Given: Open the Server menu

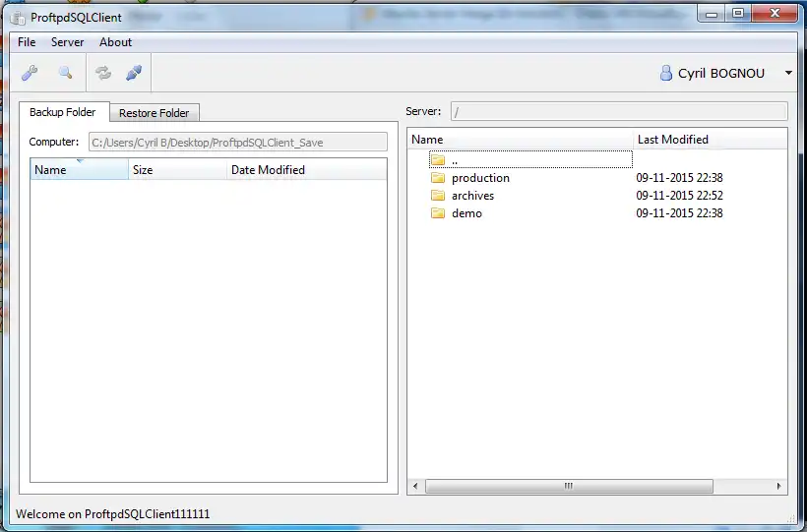Looking at the screenshot, I should 68,42.
